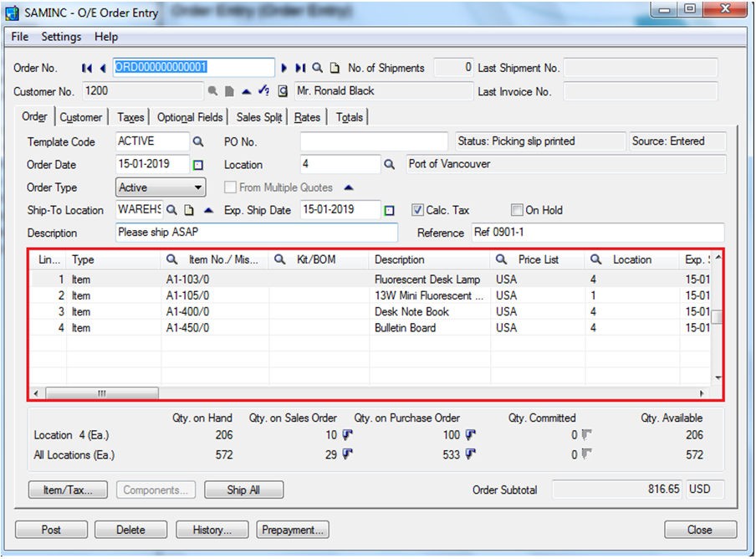Enable the On Hold checkbox
The height and width of the screenshot is (559, 756).
517,210
